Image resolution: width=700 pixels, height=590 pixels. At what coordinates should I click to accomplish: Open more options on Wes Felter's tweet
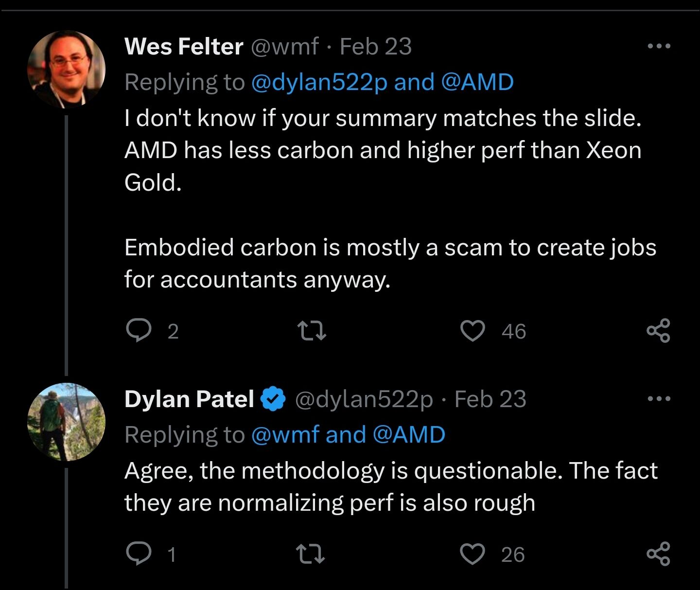tap(660, 46)
